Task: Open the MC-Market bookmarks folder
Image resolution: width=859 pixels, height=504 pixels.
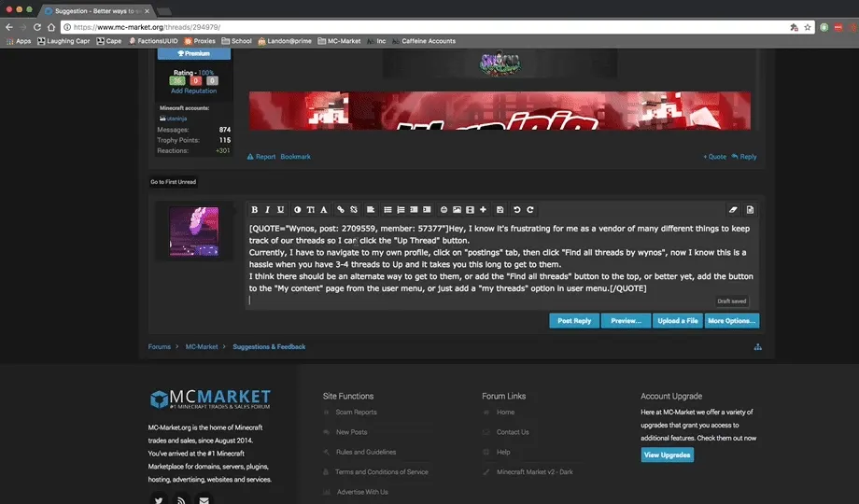Action: coord(339,41)
